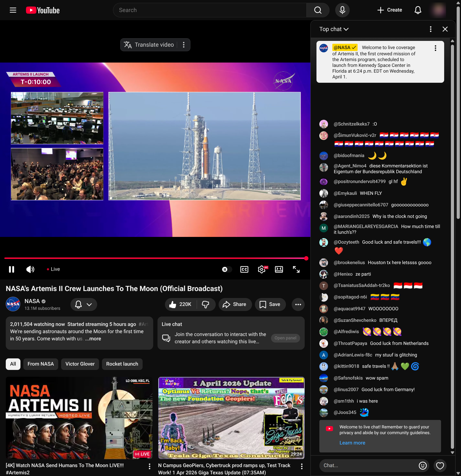
Task: Select the Rocket launch chip
Action: [x=122, y=364]
